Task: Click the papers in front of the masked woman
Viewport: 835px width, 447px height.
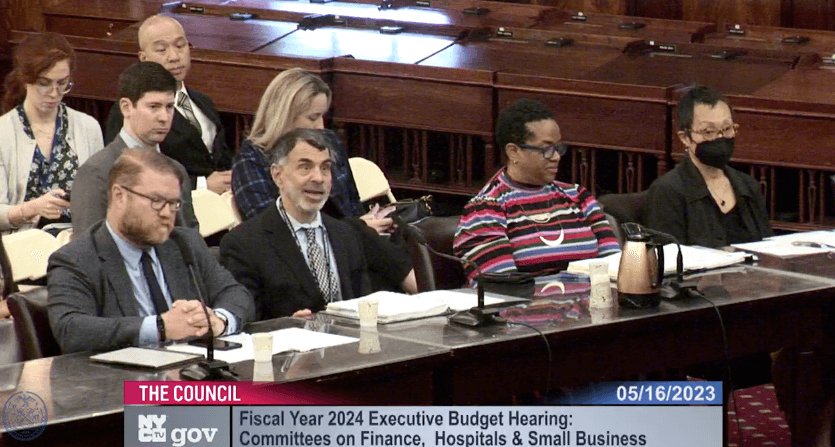Action: coord(785,244)
